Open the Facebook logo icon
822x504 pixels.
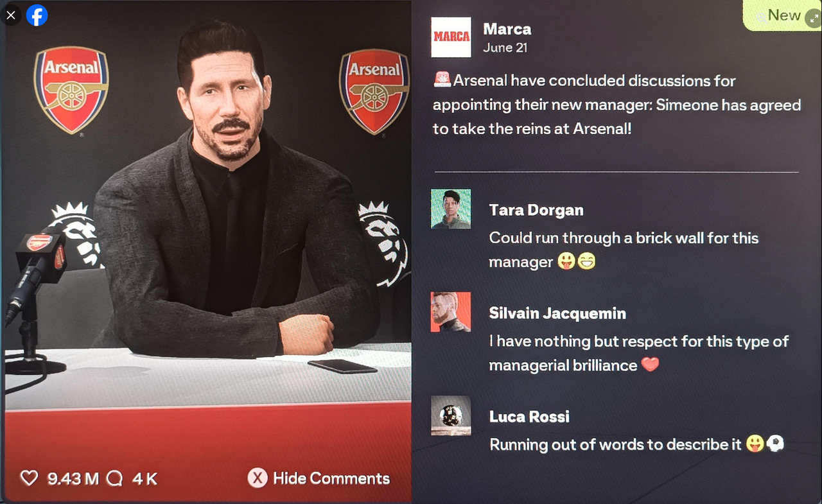pyautogui.click(x=37, y=15)
